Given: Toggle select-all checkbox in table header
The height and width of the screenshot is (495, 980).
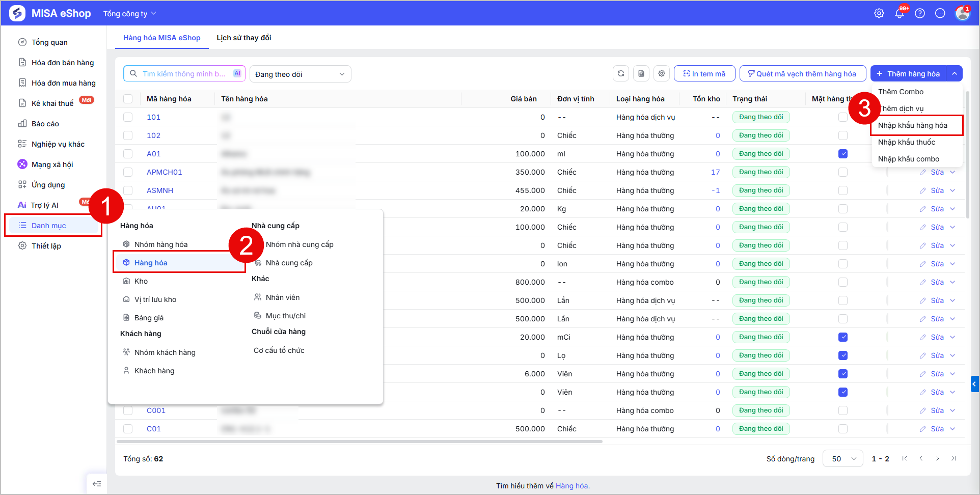Looking at the screenshot, I should [128, 99].
